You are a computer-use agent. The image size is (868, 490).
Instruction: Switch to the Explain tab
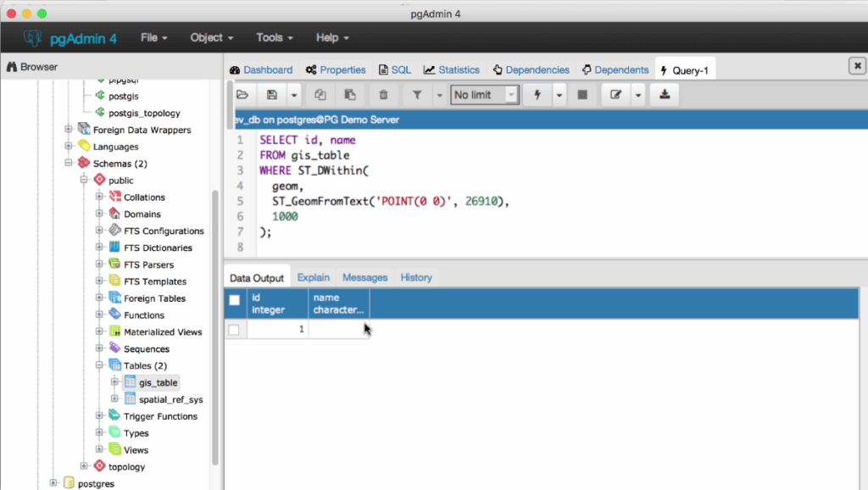313,277
